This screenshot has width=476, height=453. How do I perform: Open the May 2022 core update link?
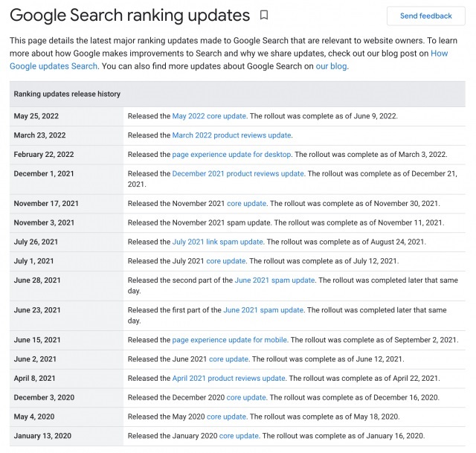[x=209, y=116]
